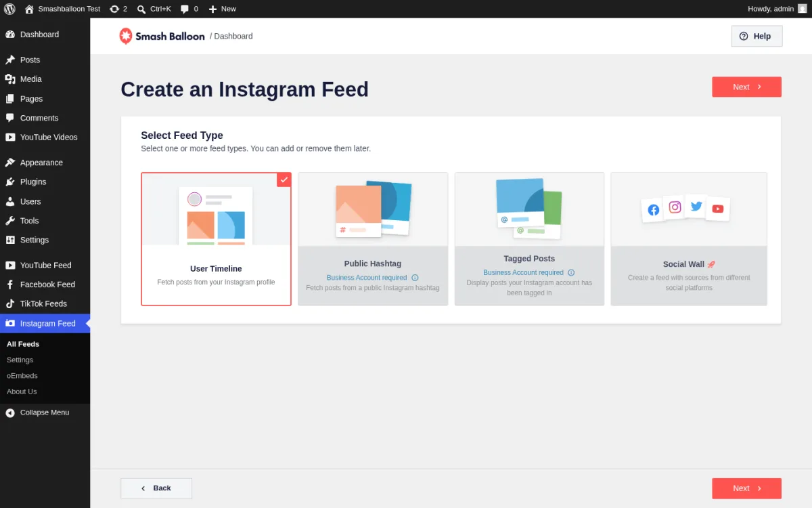Click the rocket icon next to Social Wall

(711, 264)
